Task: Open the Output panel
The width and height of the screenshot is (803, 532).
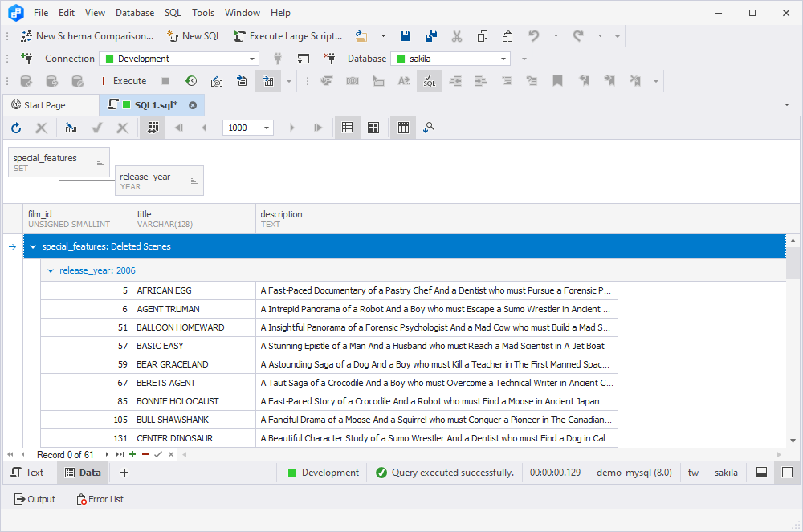Action: 35,499
